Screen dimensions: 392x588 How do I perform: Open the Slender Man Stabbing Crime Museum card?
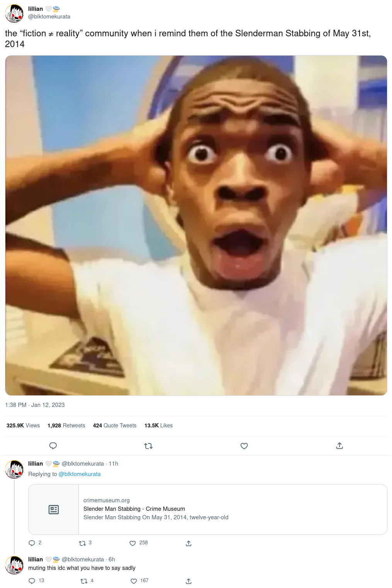208,509
